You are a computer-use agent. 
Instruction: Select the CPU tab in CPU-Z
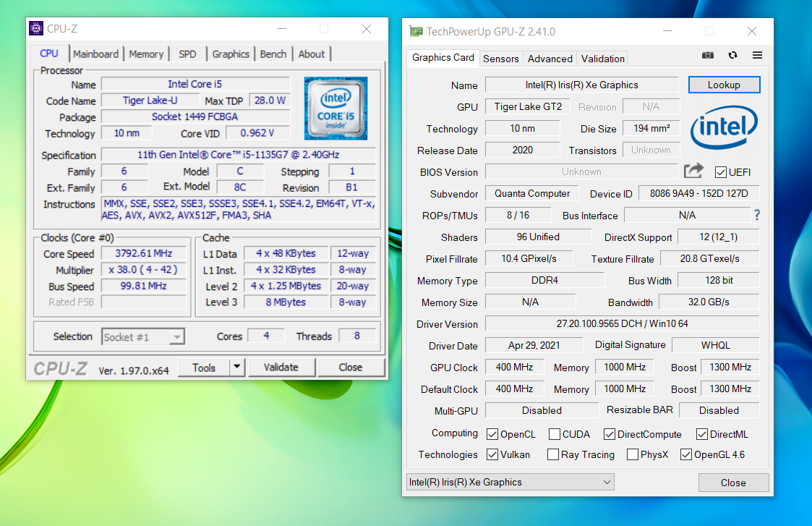[49, 54]
